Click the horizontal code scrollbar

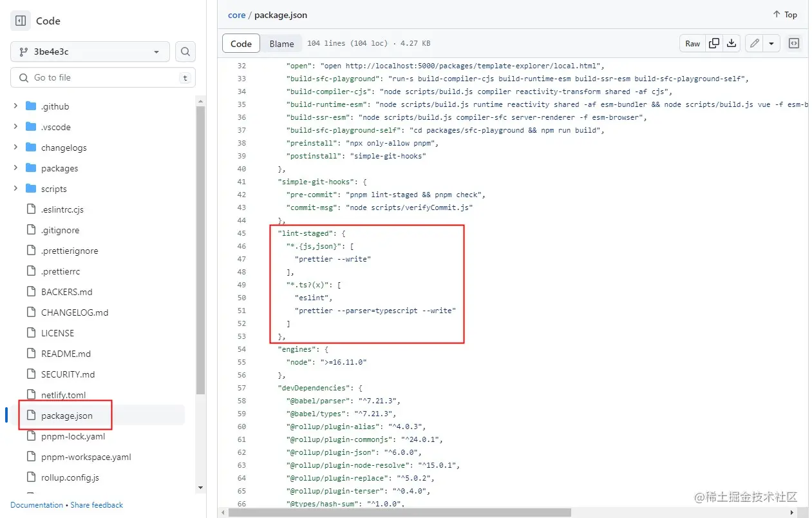[399, 513]
